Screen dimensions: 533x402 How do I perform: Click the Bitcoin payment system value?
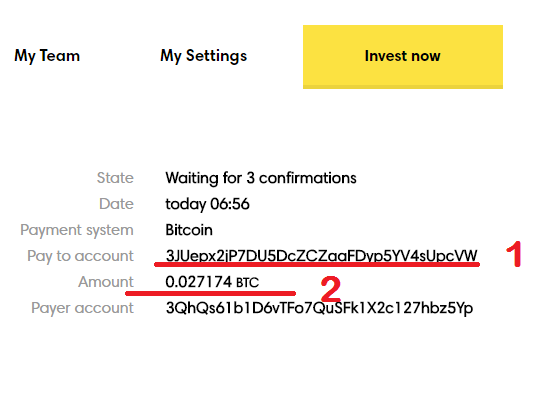[189, 230]
